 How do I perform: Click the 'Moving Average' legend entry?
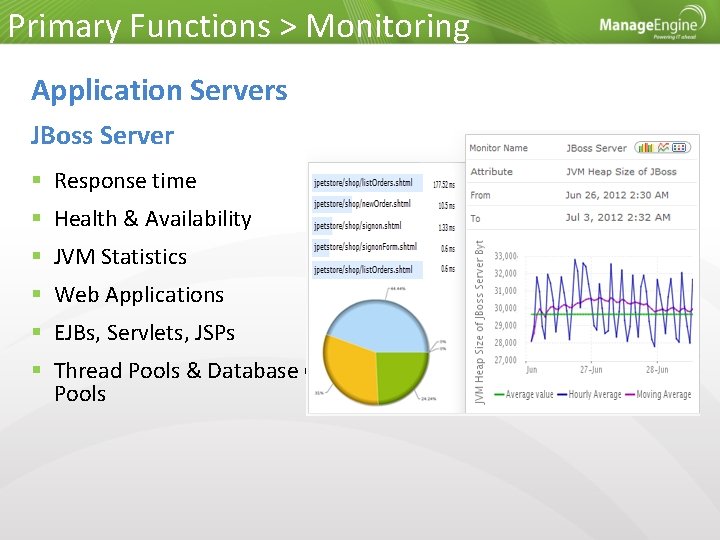pos(658,394)
